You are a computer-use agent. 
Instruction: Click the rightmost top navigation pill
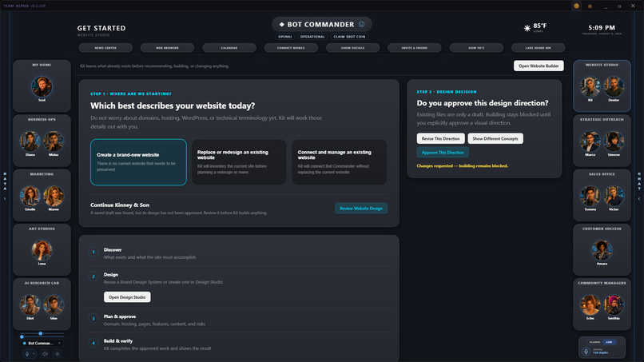[x=538, y=48]
